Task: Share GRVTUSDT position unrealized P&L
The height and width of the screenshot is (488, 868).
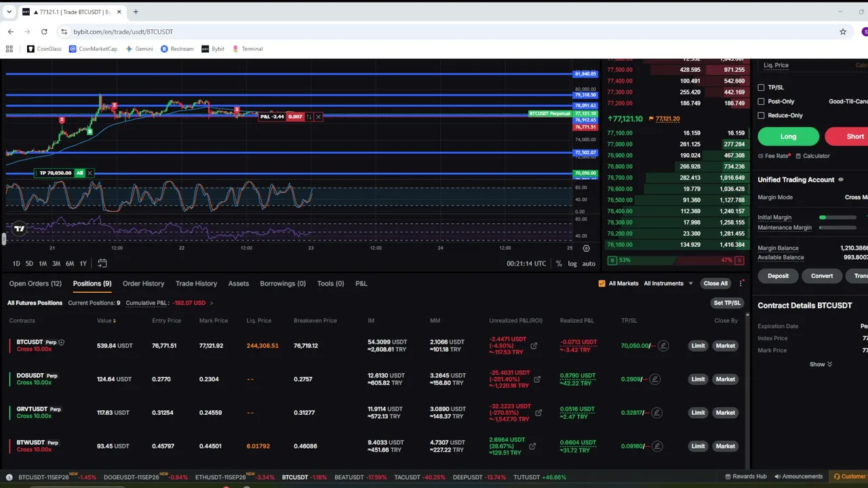Action: click(x=538, y=412)
